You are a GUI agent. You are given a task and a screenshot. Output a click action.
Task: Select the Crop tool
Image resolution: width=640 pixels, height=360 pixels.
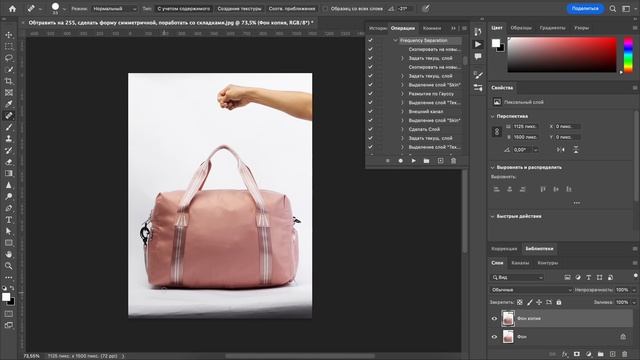(x=9, y=81)
